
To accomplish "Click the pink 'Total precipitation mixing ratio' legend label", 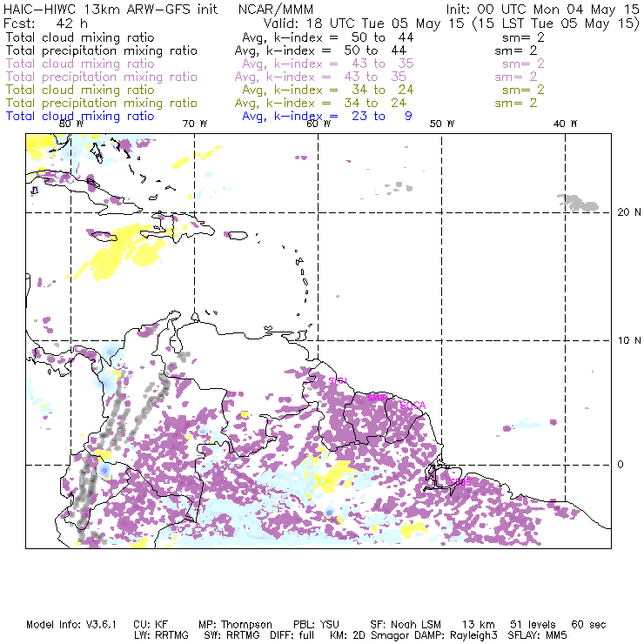I will [x=102, y=77].
